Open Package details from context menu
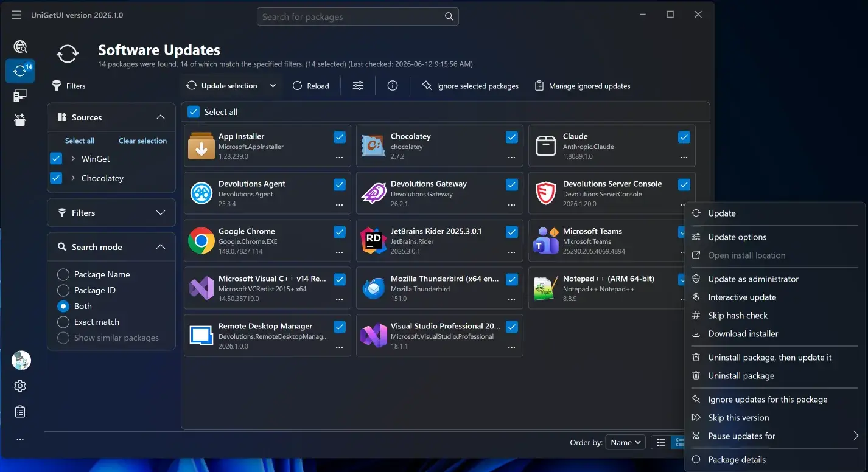 click(775, 460)
